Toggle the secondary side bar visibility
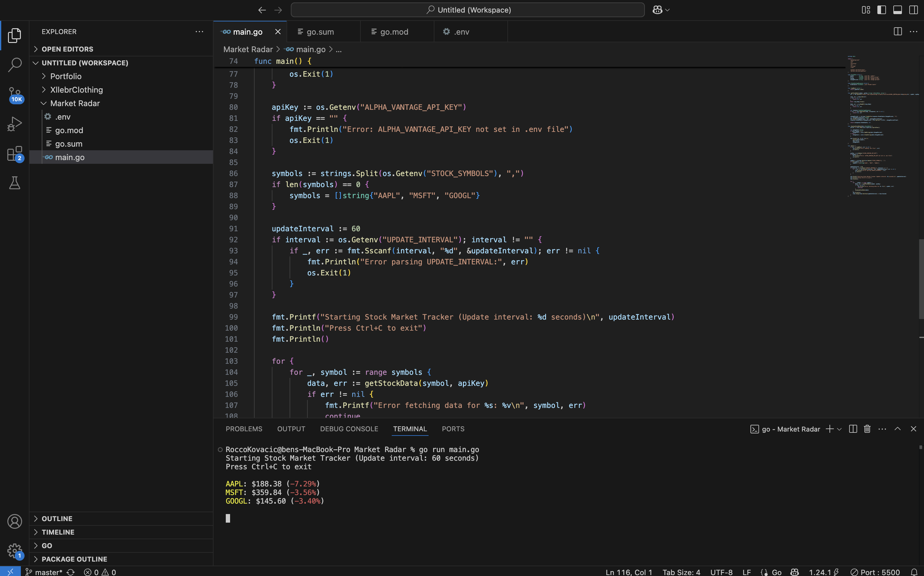 pyautogui.click(x=913, y=10)
